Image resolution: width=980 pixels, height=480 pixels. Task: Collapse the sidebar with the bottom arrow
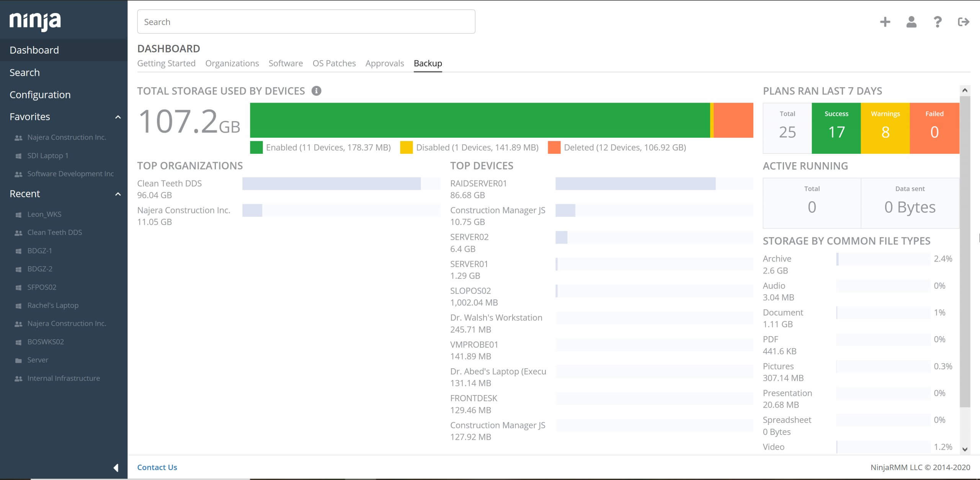point(117,467)
